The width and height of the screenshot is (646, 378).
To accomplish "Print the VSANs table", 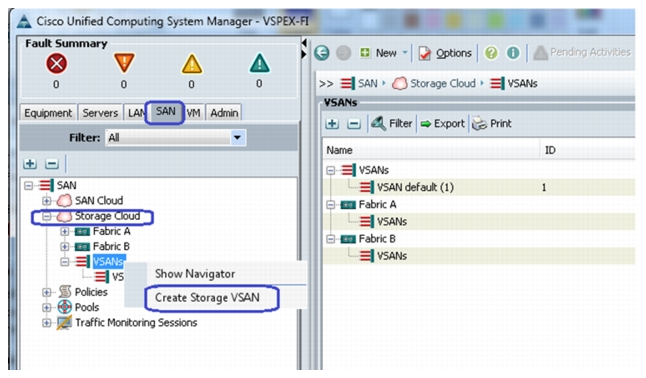I will click(x=492, y=124).
